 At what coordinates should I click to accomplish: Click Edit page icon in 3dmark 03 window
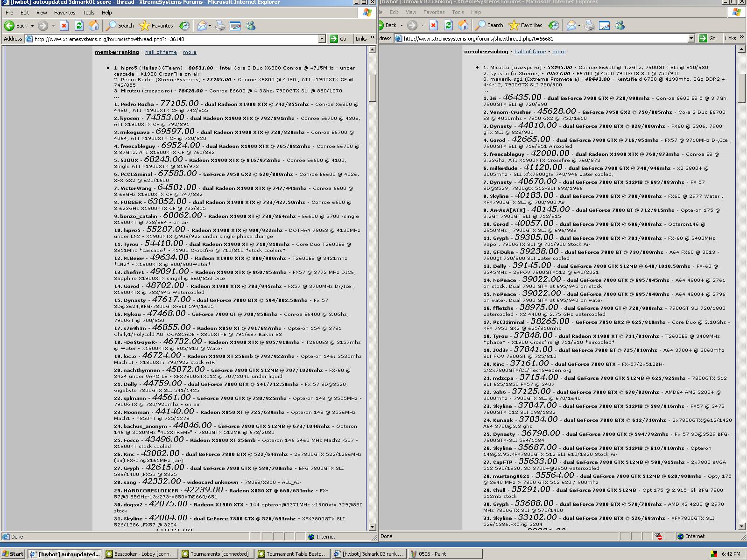604,25
